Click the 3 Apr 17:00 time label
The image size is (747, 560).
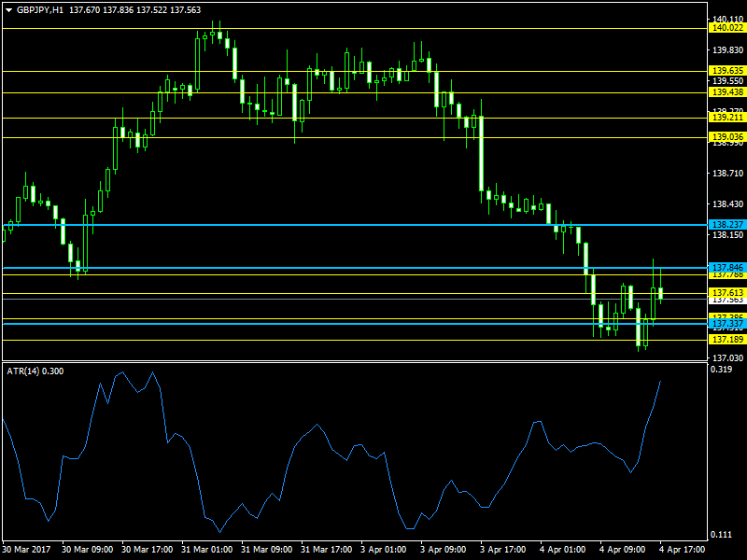(x=503, y=550)
